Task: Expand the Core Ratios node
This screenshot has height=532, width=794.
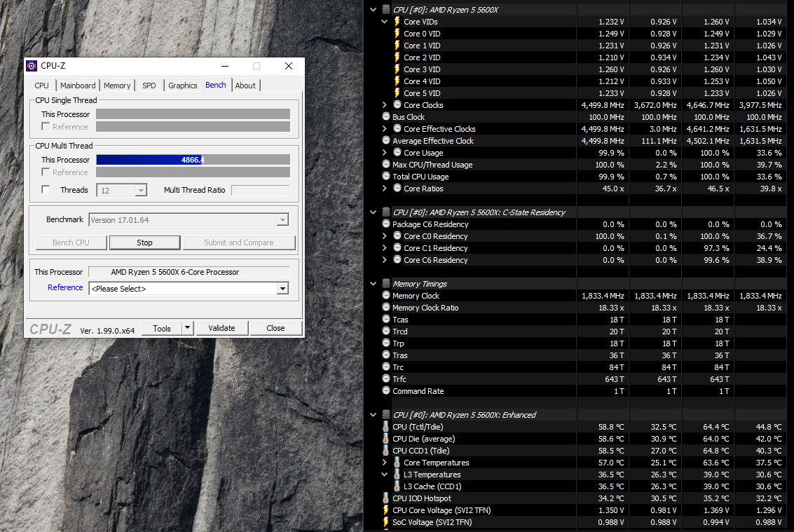Action: (384, 188)
